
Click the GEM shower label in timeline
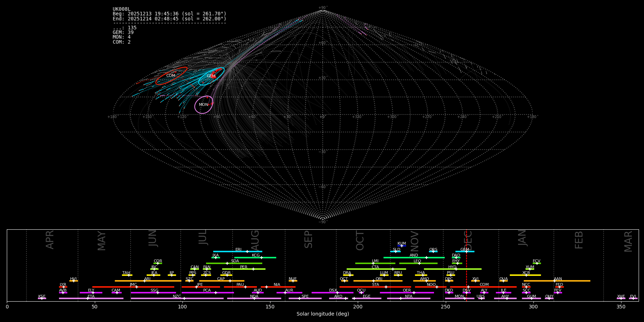tap(465, 250)
